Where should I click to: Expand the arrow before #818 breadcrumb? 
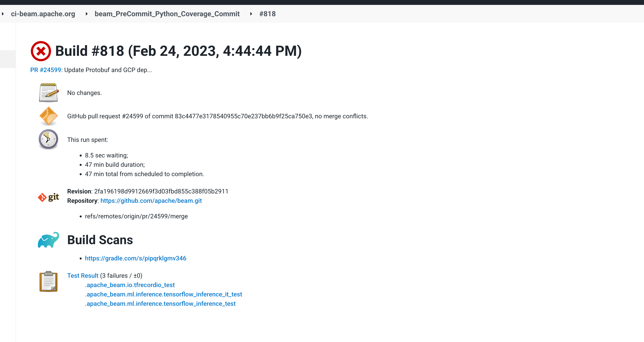(x=251, y=14)
